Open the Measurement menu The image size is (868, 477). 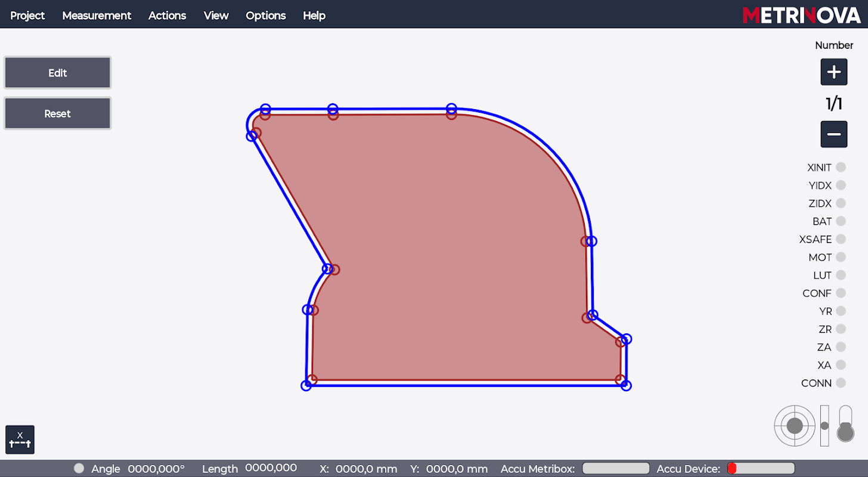[x=97, y=16]
